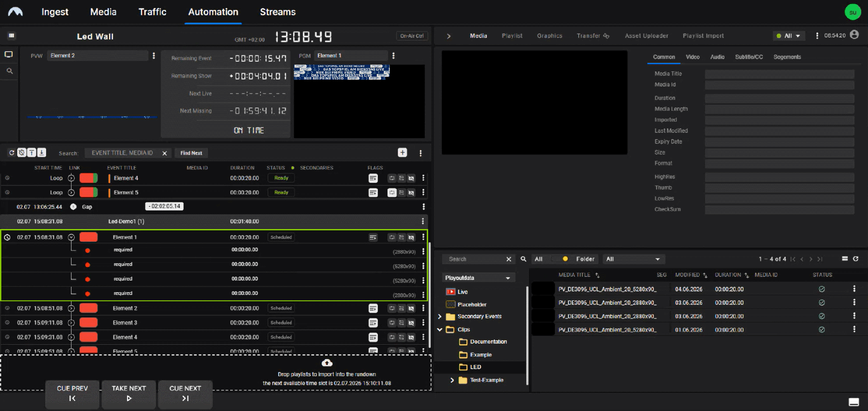Switch media list to grid view icon
This screenshot has height=411, width=868.
tap(844, 259)
